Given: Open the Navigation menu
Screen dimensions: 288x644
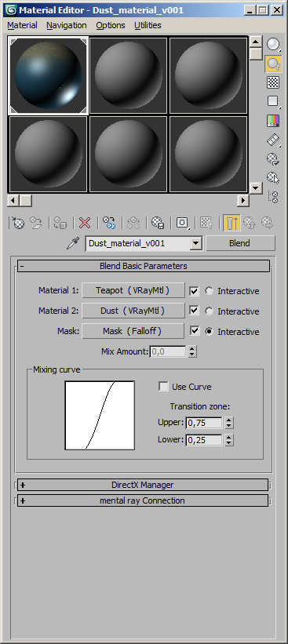Looking at the screenshot, I should pyautogui.click(x=67, y=25).
